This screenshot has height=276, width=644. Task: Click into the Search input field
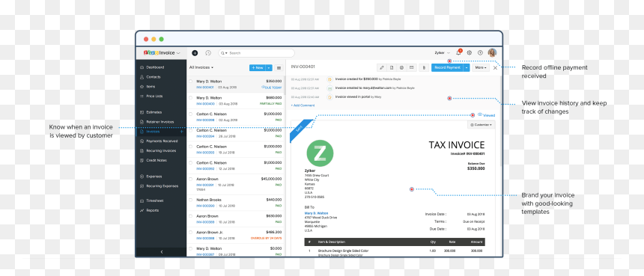click(256, 53)
